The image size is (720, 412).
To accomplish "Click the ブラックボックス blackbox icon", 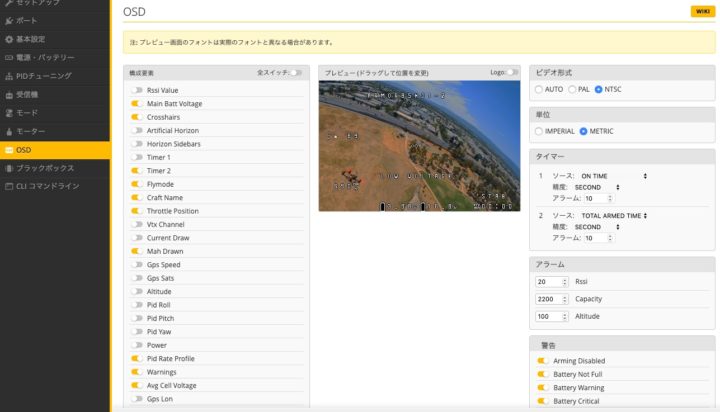I will click(10, 168).
